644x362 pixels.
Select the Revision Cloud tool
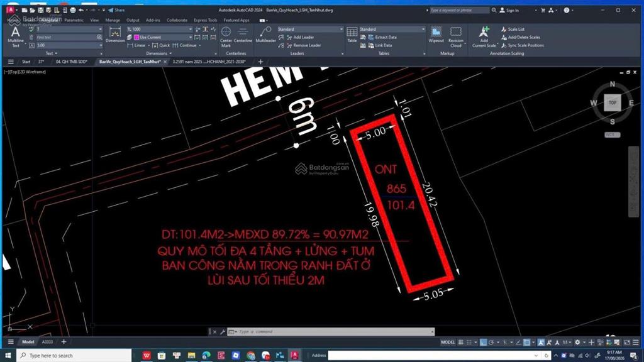click(x=455, y=36)
